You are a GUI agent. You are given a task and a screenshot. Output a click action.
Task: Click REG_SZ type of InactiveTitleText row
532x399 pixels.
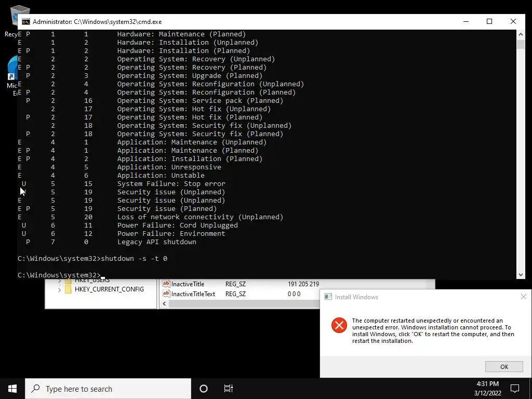(235, 294)
